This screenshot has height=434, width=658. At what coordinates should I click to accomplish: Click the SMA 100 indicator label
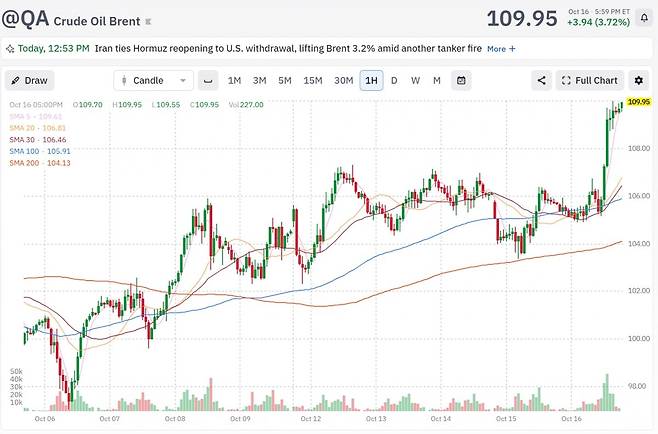40,151
